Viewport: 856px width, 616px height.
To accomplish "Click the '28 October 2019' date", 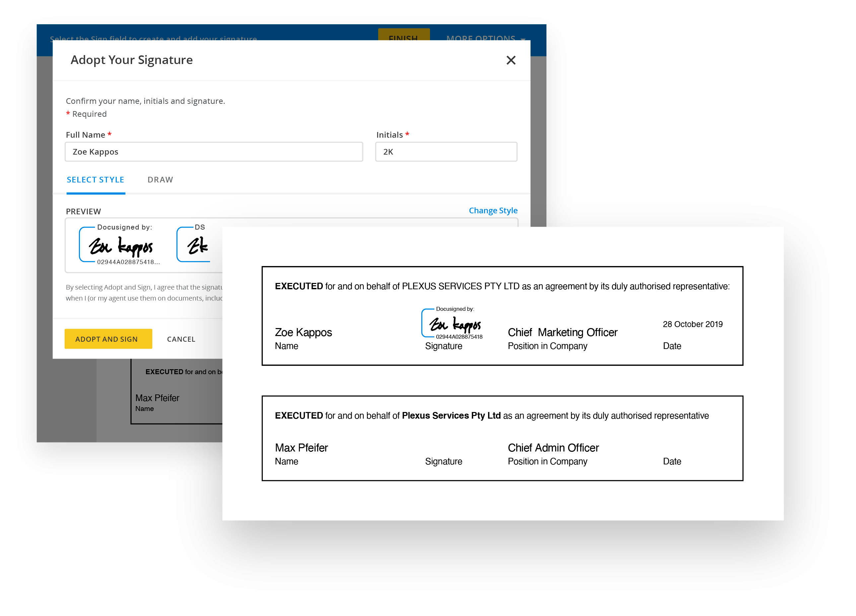I will tap(692, 324).
